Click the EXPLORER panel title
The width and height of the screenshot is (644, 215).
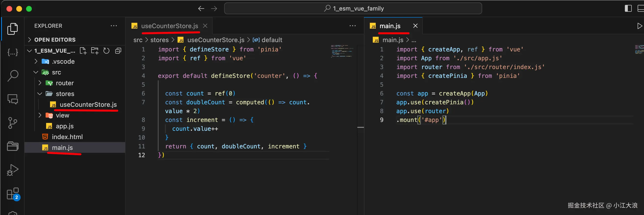pos(48,26)
